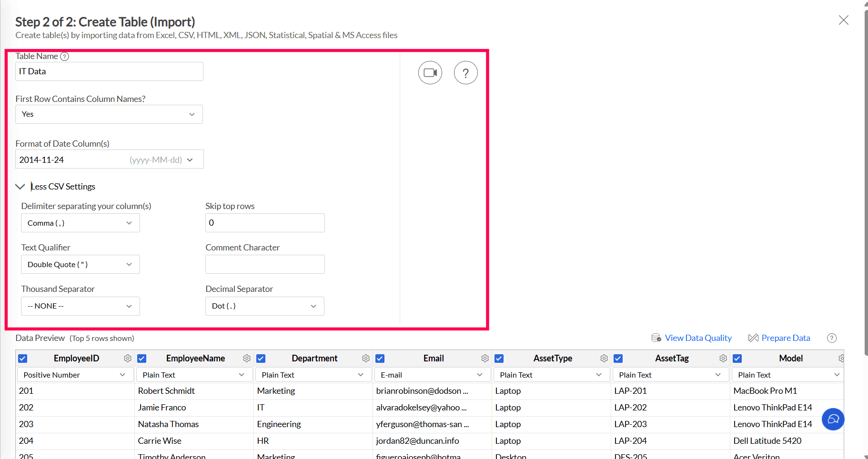Viewport: 868px width, 459px height.
Task: Uncheck the Department column checkbox
Action: coord(261,359)
